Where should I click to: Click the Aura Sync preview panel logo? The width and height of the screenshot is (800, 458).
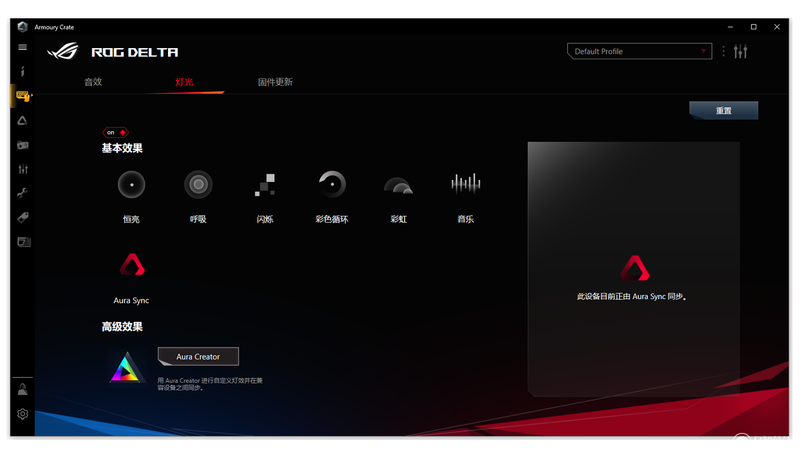click(x=635, y=268)
